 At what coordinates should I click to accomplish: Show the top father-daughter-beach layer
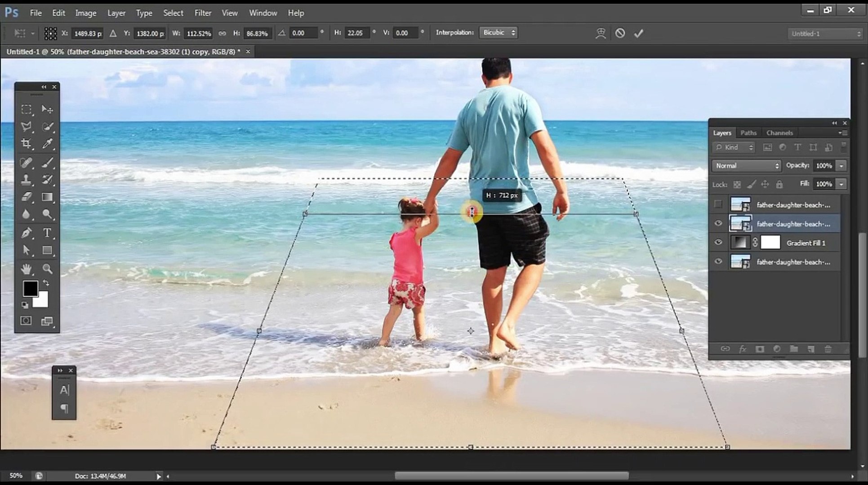[x=718, y=204]
